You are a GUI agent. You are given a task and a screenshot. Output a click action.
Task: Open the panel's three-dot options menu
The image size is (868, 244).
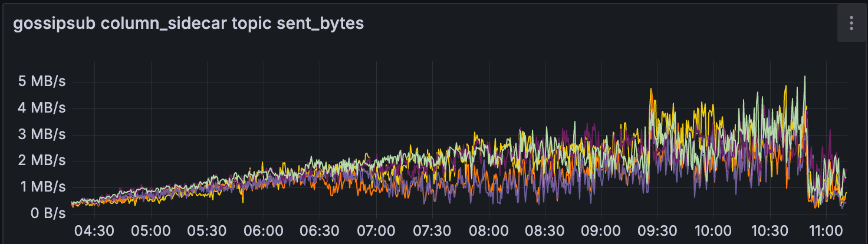851,24
